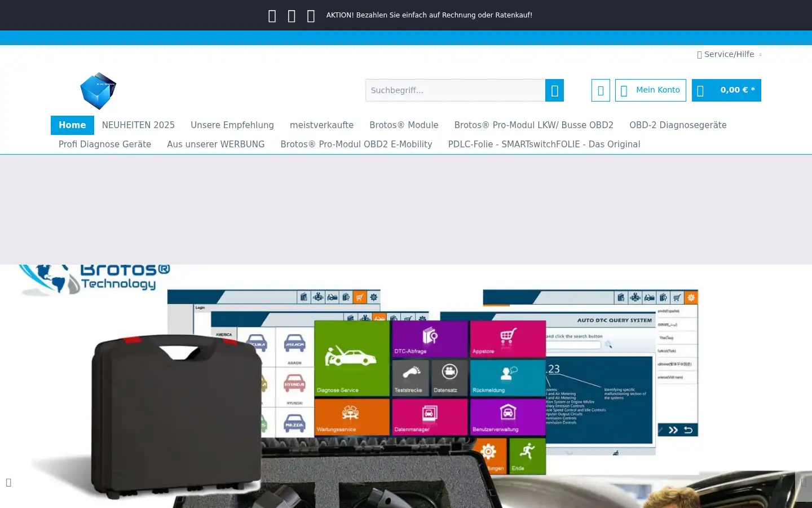This screenshot has width=812, height=508.
Task: Go to previous banner slide arrow
Action: coord(8,482)
